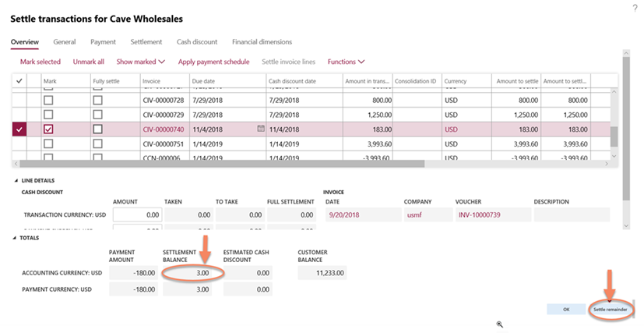Select invoice cell CIV-00000751
Viewport: 644px width, 333px height.
coord(164,143)
